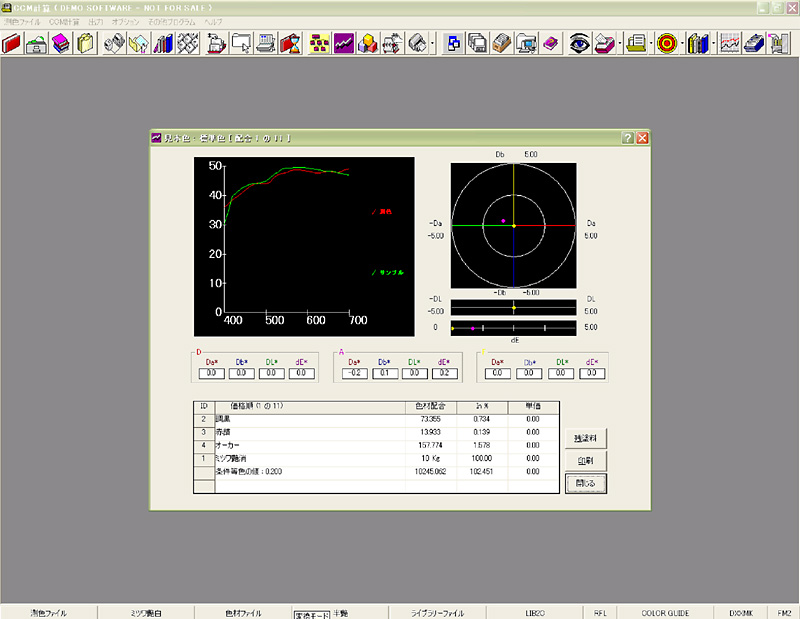Image resolution: width=800 pixels, height=619 pixels.
Task: Click the hourglass toolbar icon
Action: coord(292,43)
